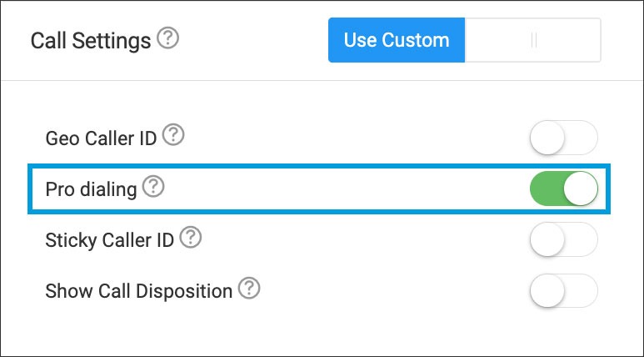Show help for Sticky Caller ID
The image size is (644, 357).
pos(191,239)
